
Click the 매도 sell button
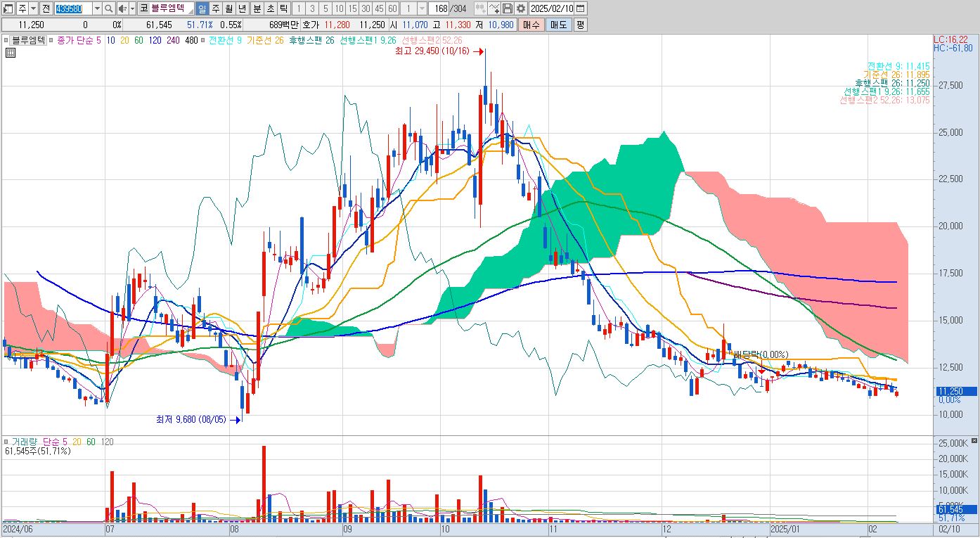[558, 25]
